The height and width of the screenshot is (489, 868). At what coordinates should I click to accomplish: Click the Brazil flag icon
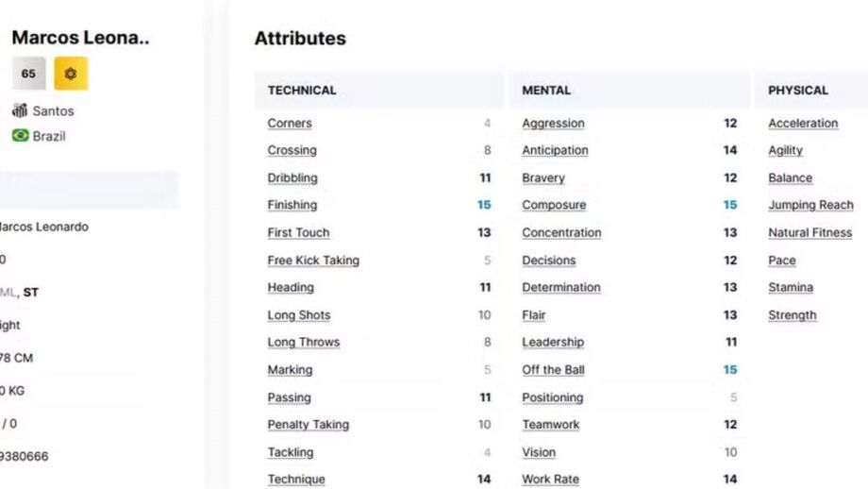coord(20,136)
